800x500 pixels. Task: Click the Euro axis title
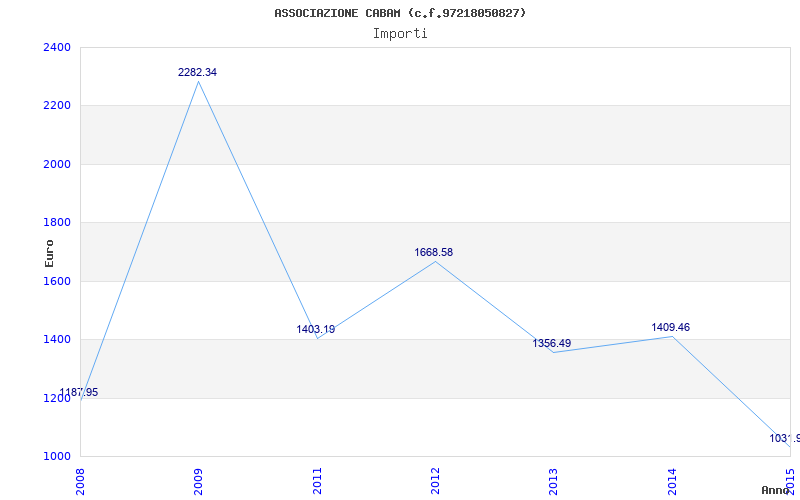[49, 253]
